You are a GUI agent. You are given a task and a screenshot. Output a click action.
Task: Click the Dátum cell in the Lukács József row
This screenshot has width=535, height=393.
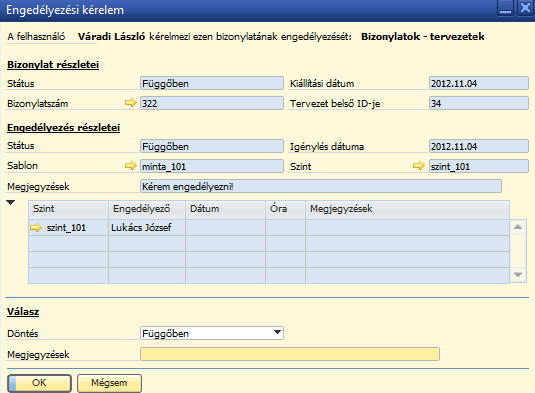click(225, 228)
